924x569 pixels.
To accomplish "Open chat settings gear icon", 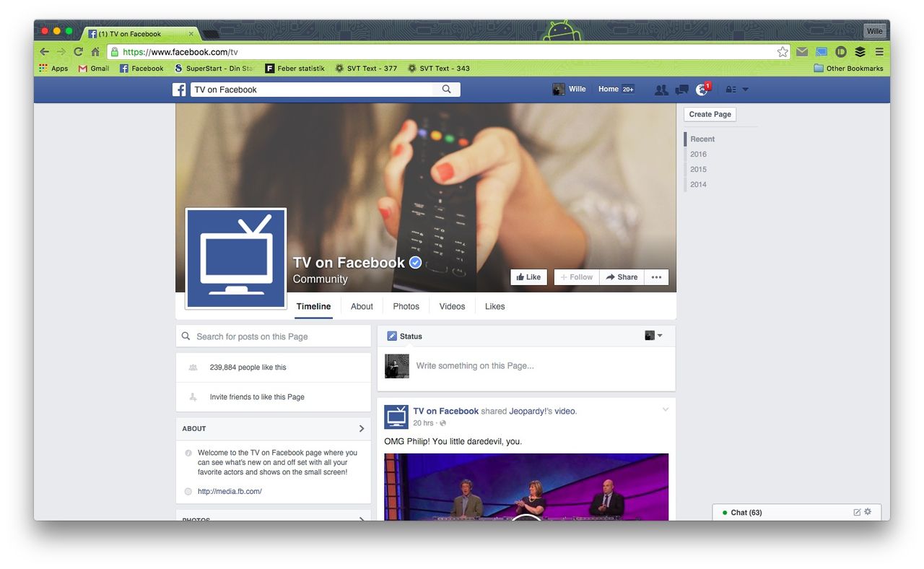I will click(868, 512).
